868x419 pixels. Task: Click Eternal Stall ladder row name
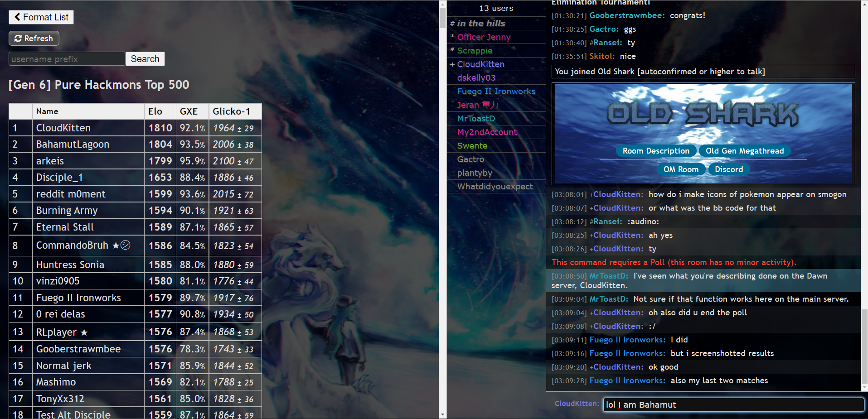pos(65,227)
